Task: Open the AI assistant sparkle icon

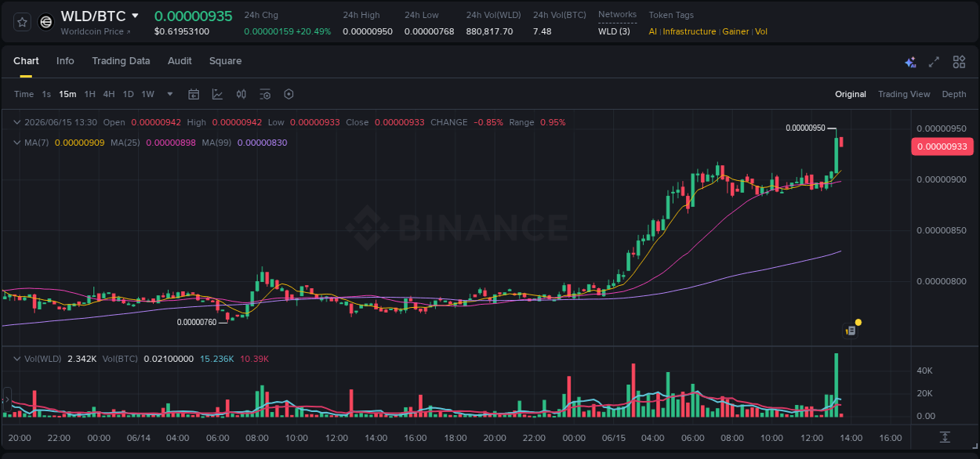Action: pos(910,62)
